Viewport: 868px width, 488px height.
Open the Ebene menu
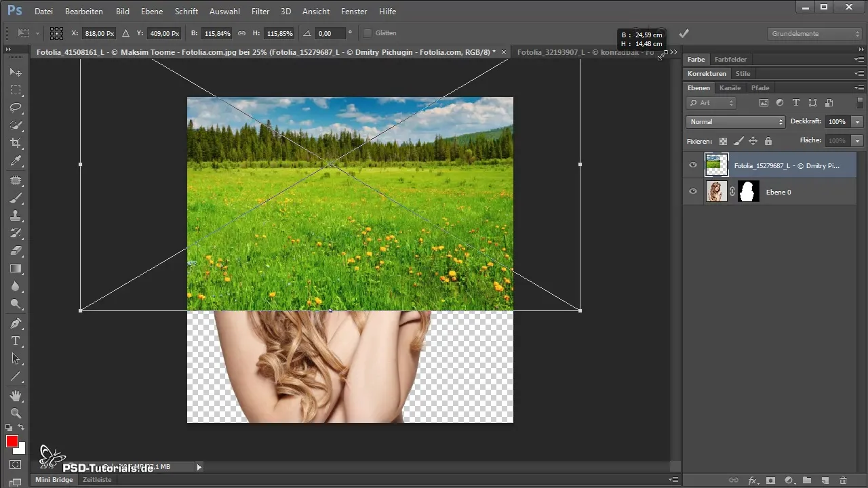coord(152,12)
